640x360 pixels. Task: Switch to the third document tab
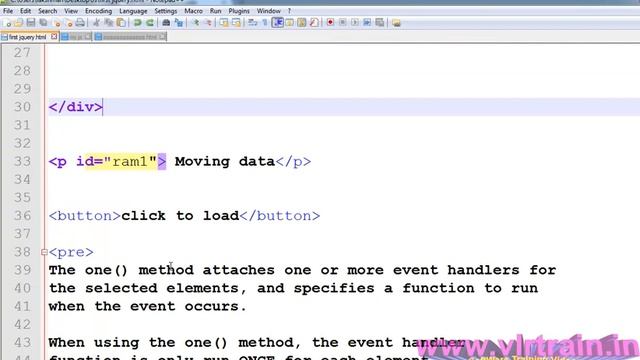[130, 37]
